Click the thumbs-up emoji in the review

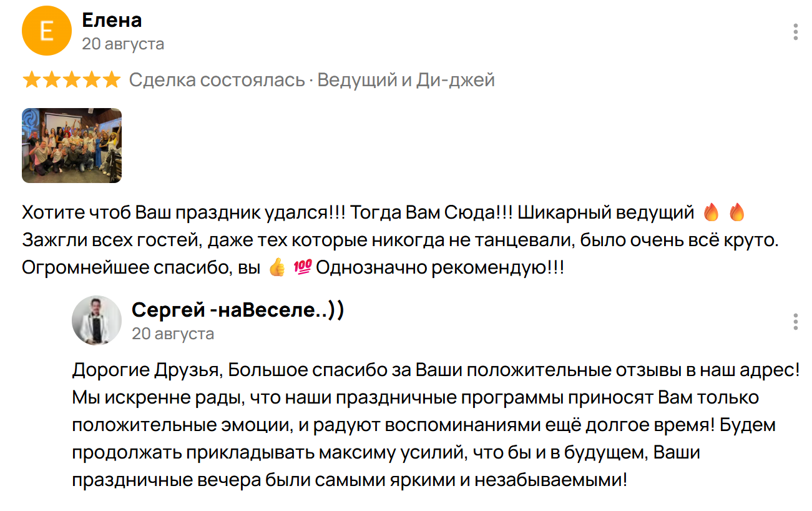(276, 268)
